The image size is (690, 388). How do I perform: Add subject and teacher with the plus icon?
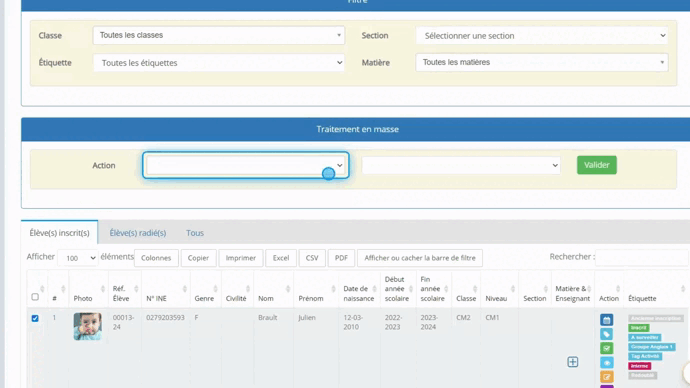point(573,362)
